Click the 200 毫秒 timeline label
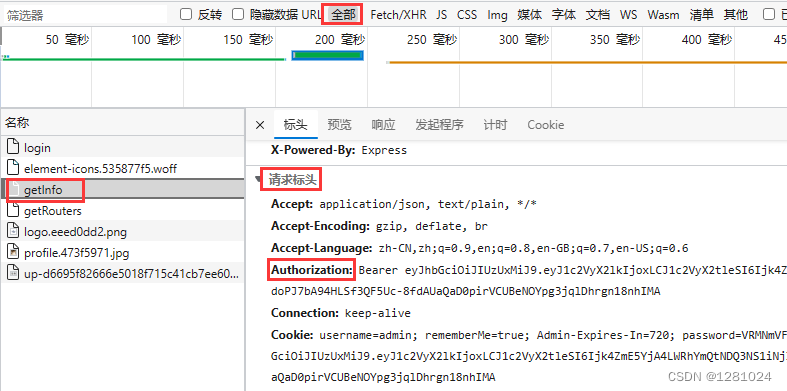787x391 pixels. tap(340, 39)
